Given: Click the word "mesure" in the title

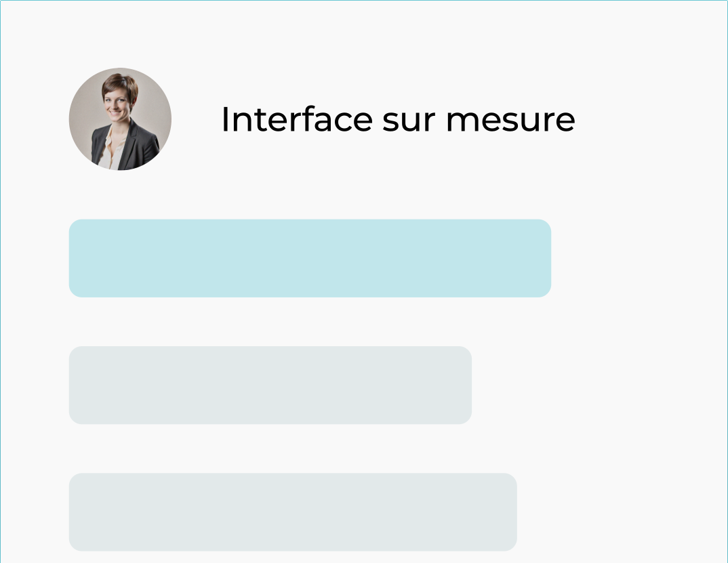Looking at the screenshot, I should [510, 120].
